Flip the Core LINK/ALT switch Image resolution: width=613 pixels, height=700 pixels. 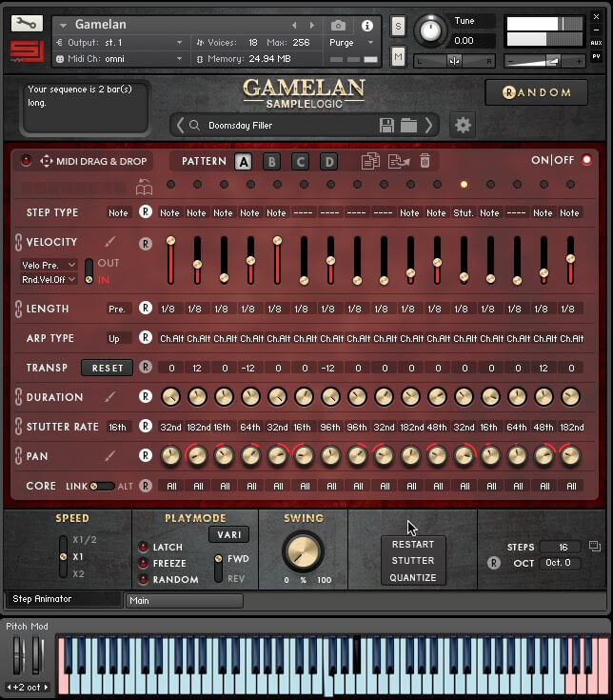point(102,486)
